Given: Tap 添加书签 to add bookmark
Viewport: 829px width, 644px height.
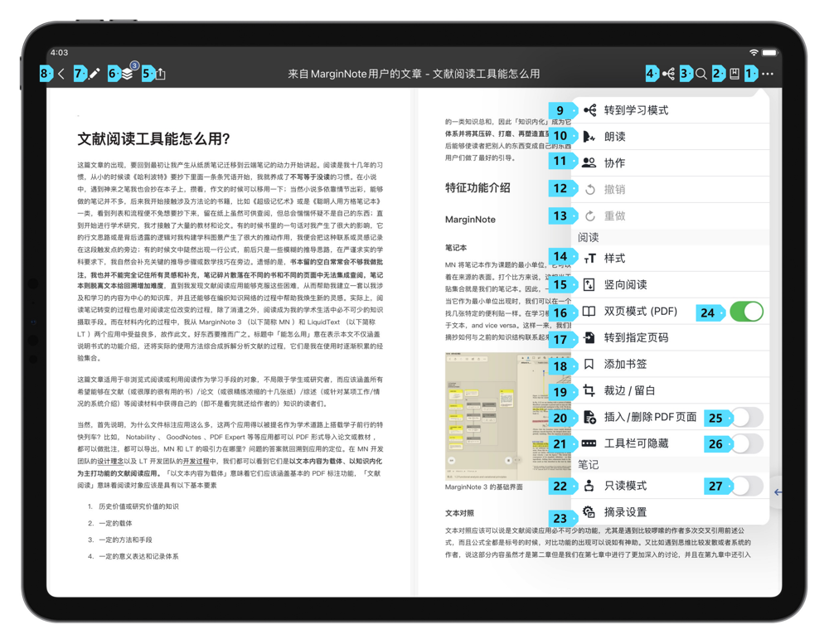Looking at the screenshot, I should tap(625, 365).
